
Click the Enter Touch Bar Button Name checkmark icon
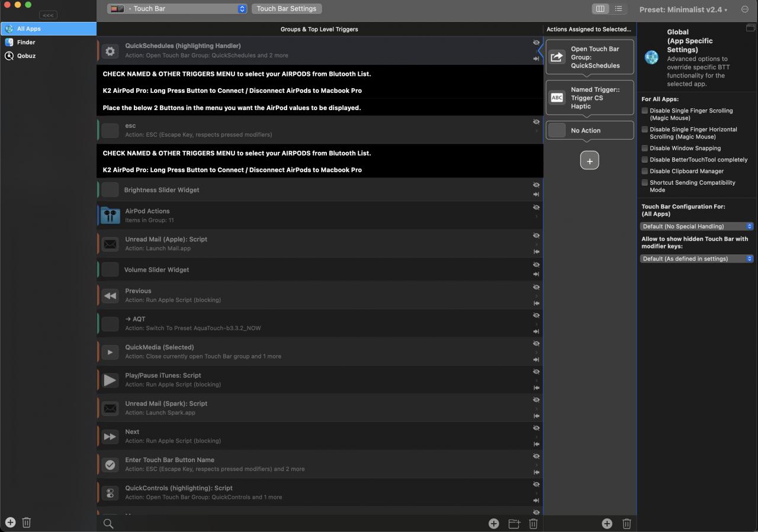110,465
